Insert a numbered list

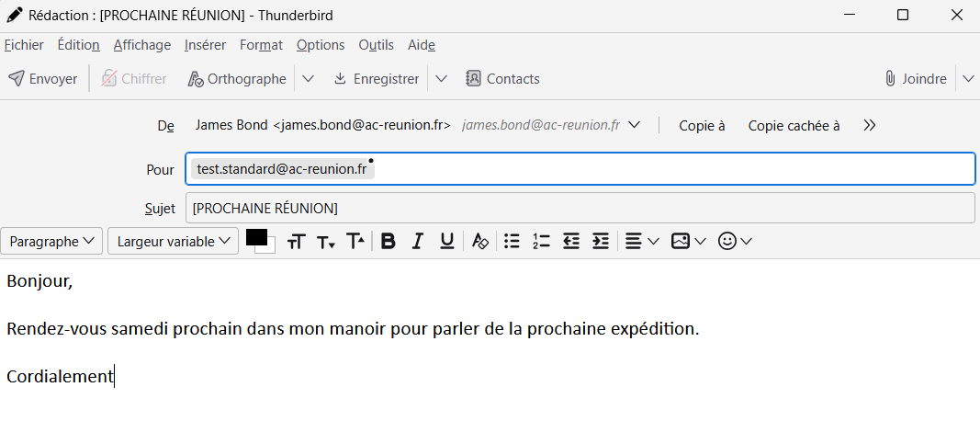click(541, 241)
